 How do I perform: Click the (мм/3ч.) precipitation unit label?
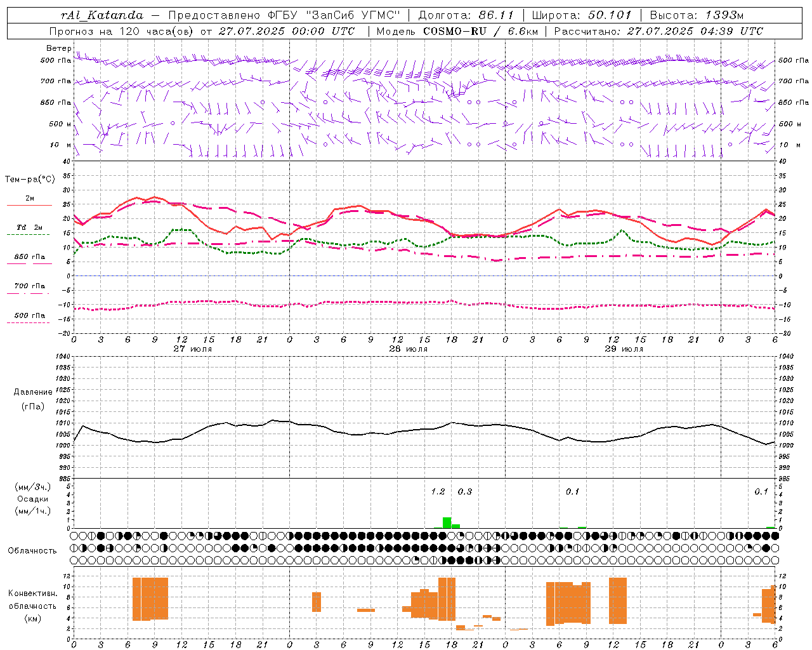33,487
